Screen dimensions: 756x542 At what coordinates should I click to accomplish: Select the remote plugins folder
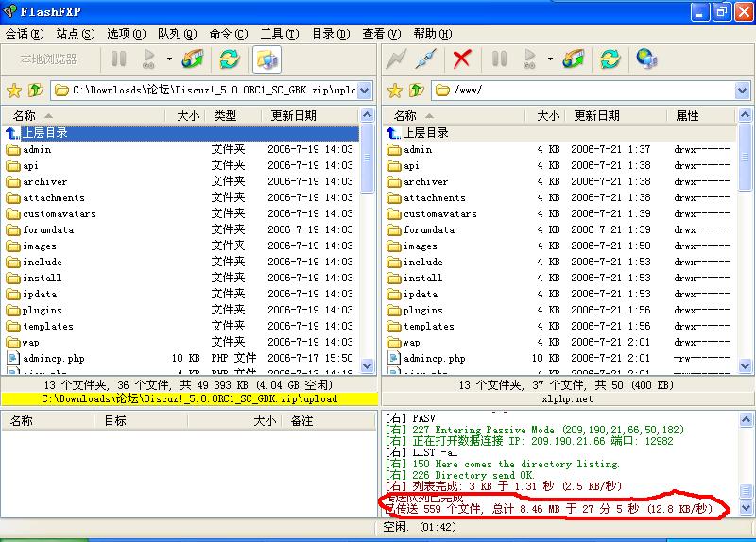pyautogui.click(x=422, y=311)
